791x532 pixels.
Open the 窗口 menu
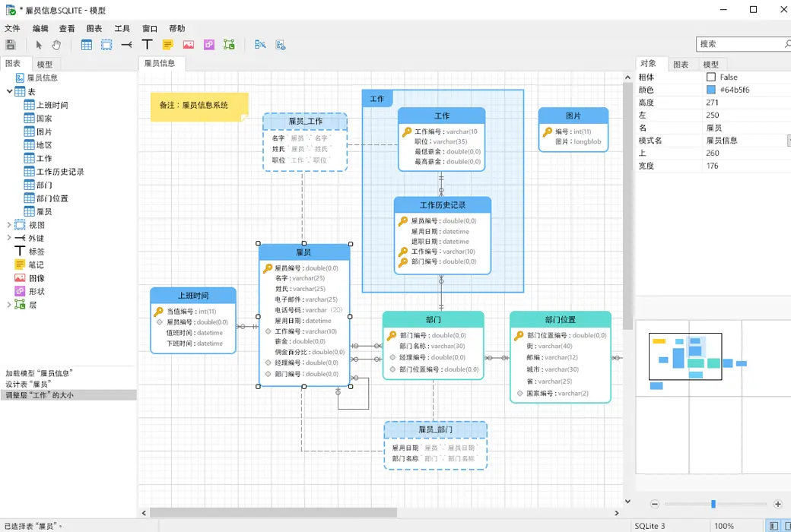coord(149,28)
